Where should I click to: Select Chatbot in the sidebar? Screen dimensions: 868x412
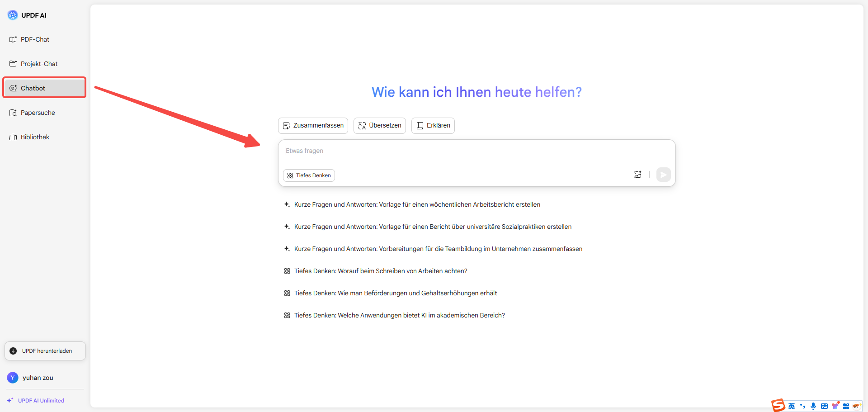(44, 88)
